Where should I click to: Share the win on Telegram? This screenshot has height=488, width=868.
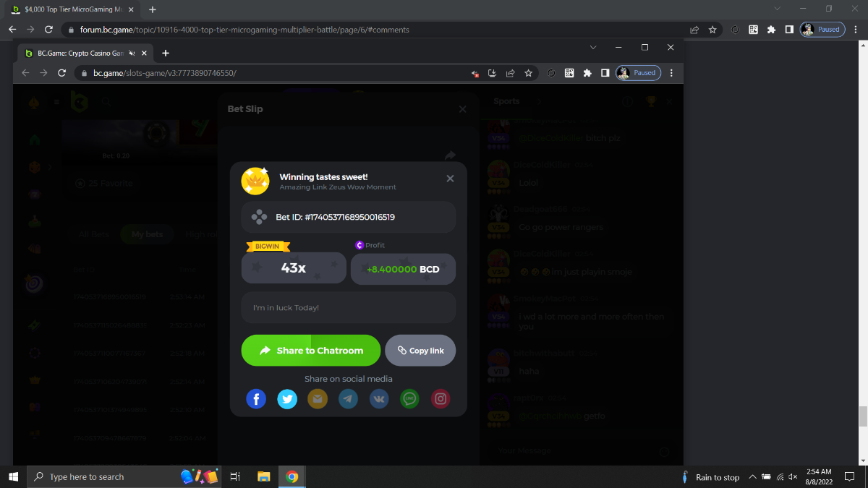pos(348,398)
